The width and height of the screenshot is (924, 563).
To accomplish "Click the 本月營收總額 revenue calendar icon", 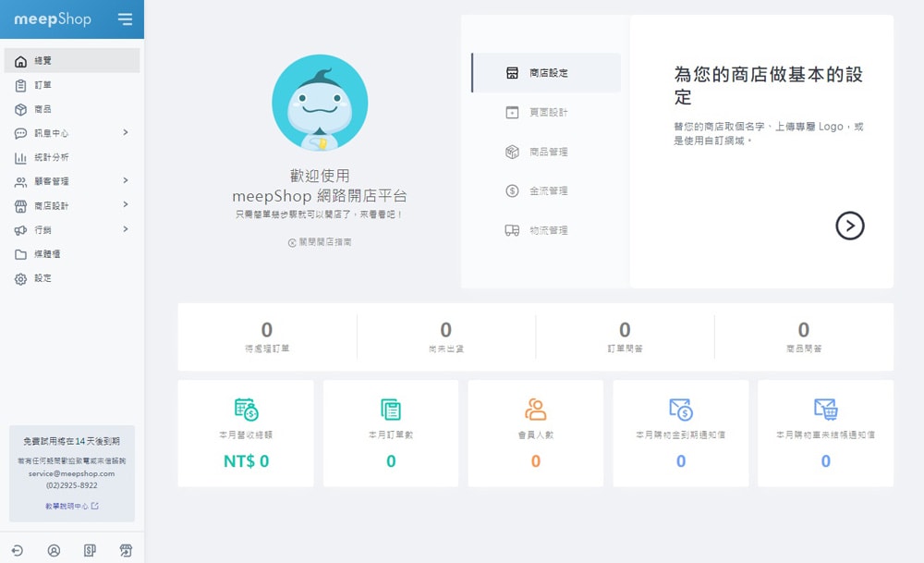I will click(247, 410).
